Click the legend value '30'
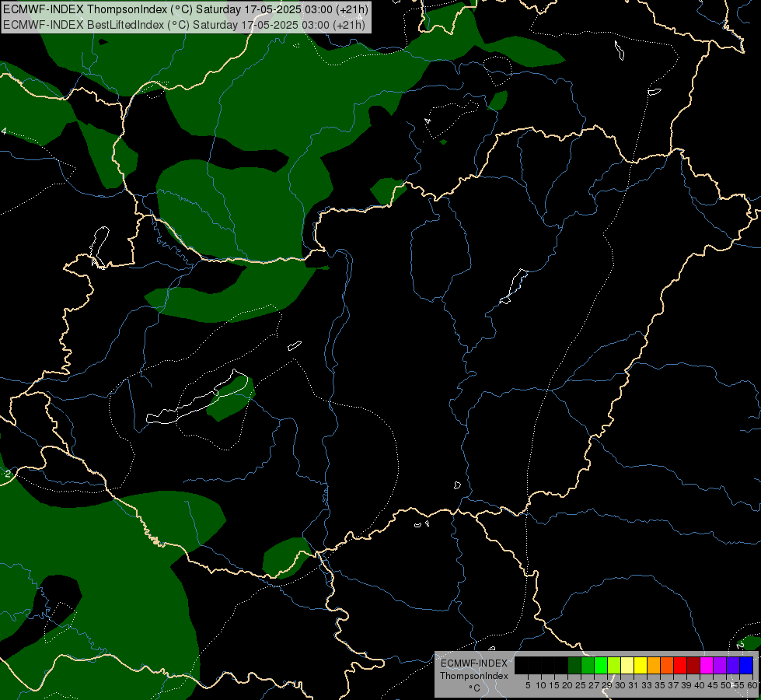 point(620,685)
